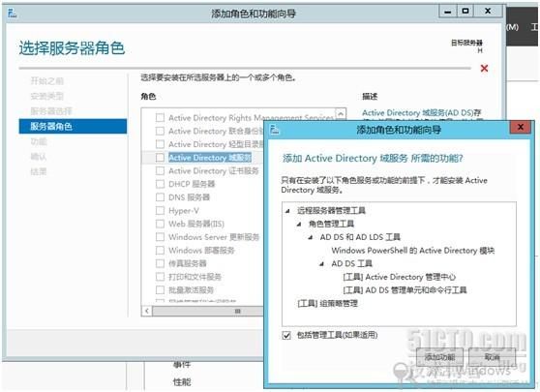Select [工具] 组策略管理 item
Screen dimensions: 540x392
327,304
